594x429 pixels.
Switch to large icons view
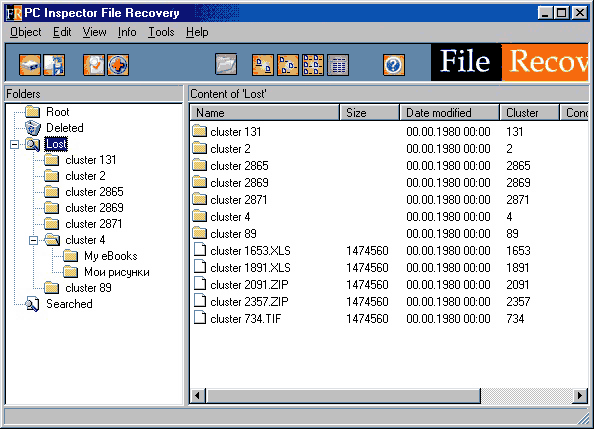(263, 65)
